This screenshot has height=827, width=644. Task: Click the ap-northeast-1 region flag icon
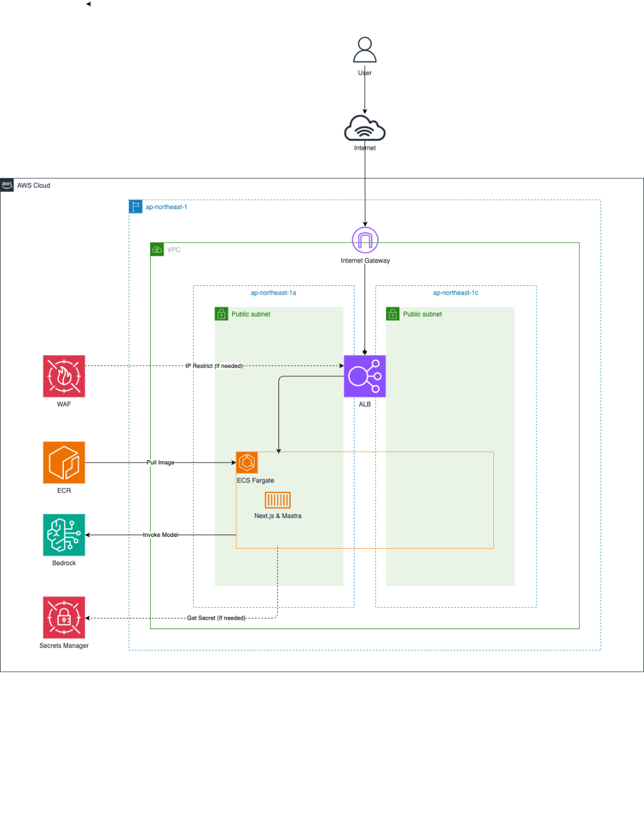pyautogui.click(x=136, y=207)
